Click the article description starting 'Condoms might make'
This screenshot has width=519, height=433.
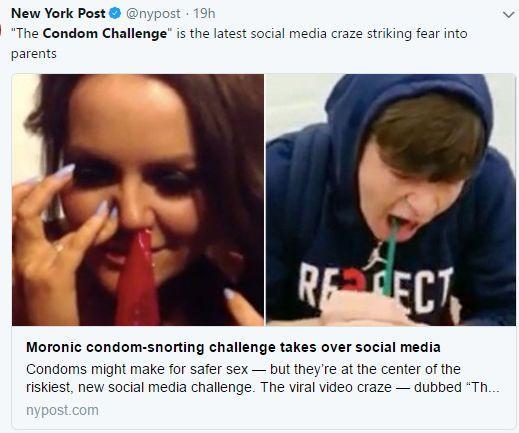pos(263,378)
